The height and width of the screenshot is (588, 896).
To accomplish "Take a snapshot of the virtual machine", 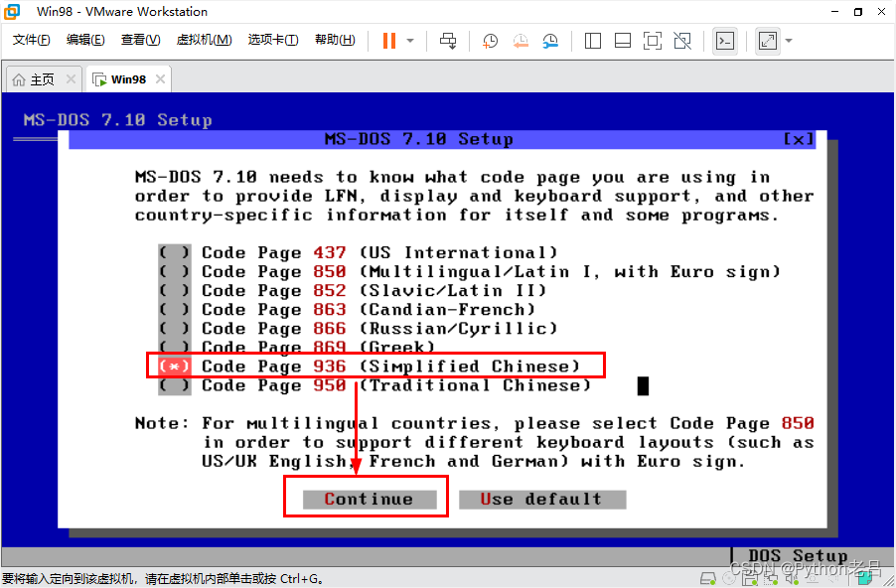I will tap(491, 41).
